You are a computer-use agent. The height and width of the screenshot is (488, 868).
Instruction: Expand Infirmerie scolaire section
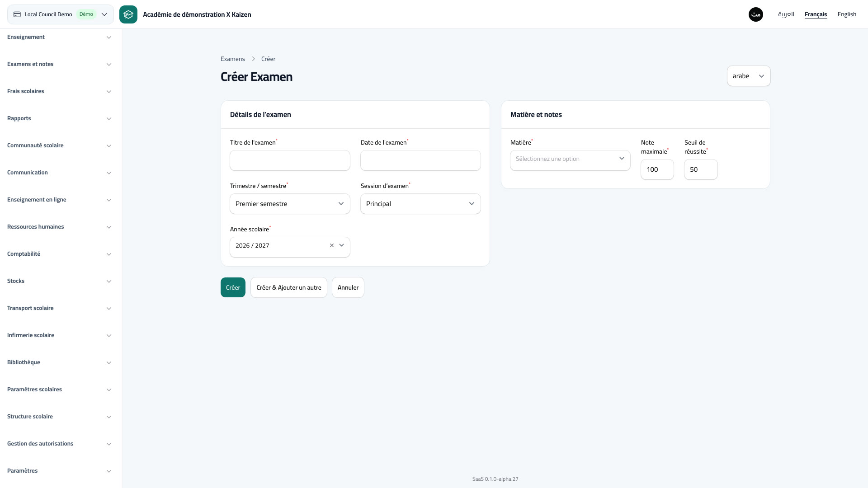pos(59,335)
